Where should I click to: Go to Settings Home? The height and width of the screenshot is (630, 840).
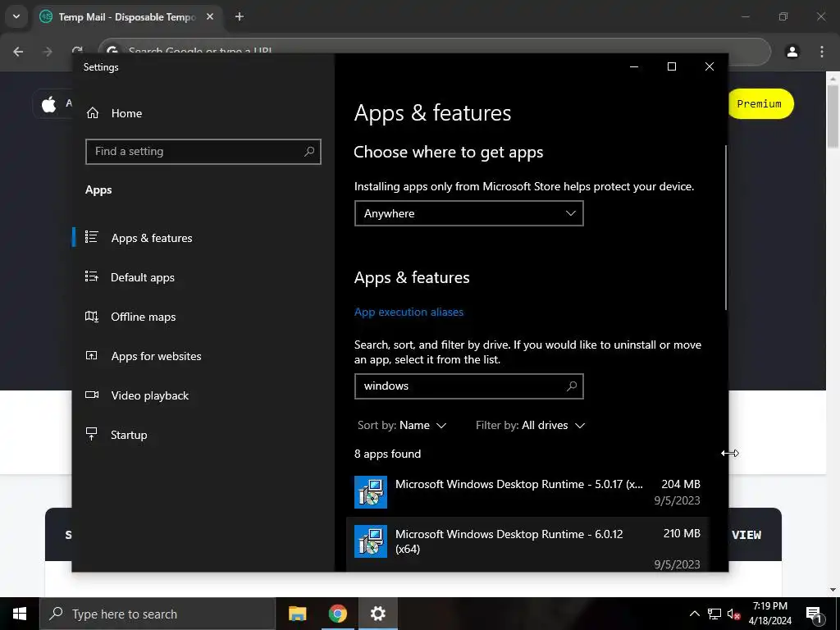pos(115,113)
